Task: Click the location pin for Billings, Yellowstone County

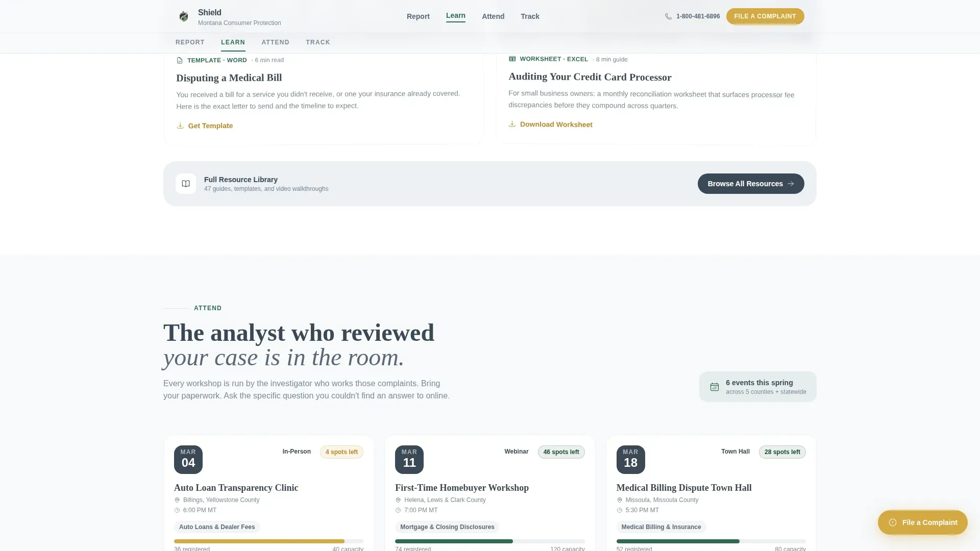Action: (x=177, y=500)
